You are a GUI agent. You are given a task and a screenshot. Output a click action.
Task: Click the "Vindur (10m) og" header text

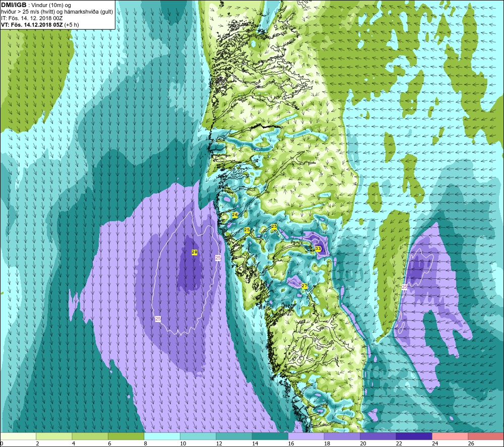pyautogui.click(x=52, y=6)
